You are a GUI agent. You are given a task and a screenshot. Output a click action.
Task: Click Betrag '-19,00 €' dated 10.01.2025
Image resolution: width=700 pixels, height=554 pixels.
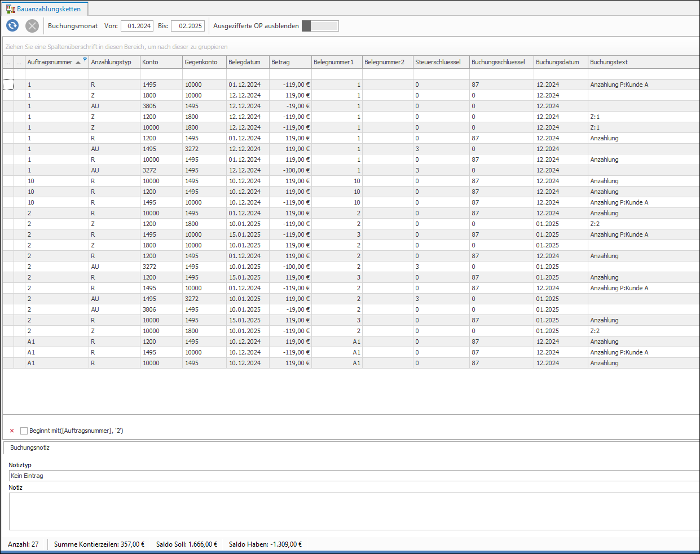click(x=298, y=309)
